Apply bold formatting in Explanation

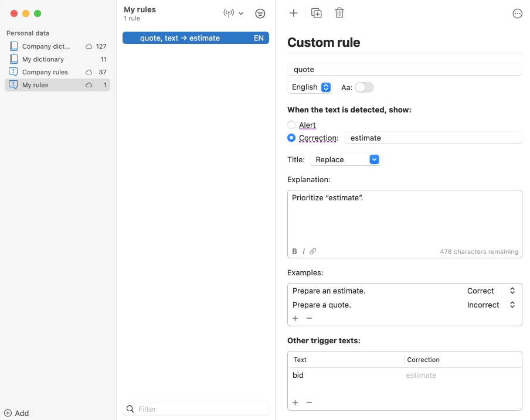tap(295, 251)
